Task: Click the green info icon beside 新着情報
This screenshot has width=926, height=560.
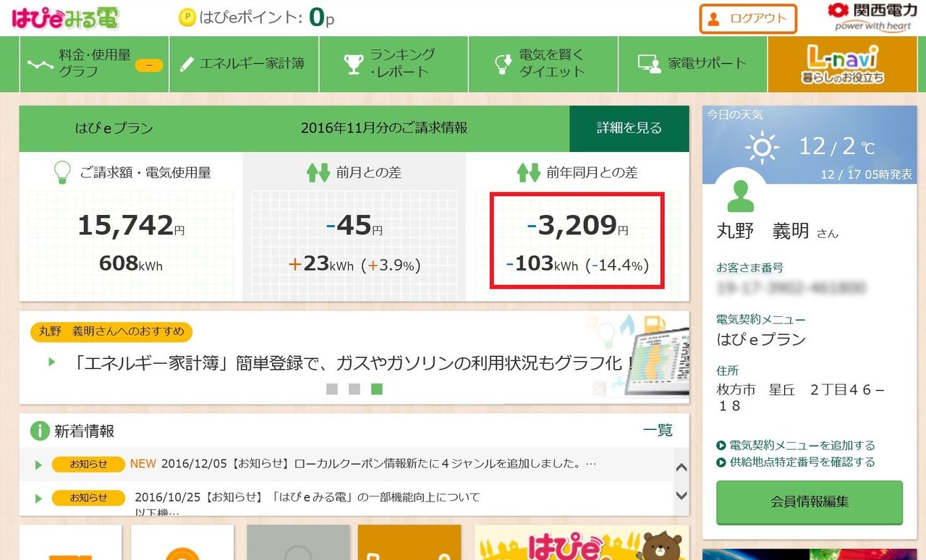Action: tap(39, 431)
